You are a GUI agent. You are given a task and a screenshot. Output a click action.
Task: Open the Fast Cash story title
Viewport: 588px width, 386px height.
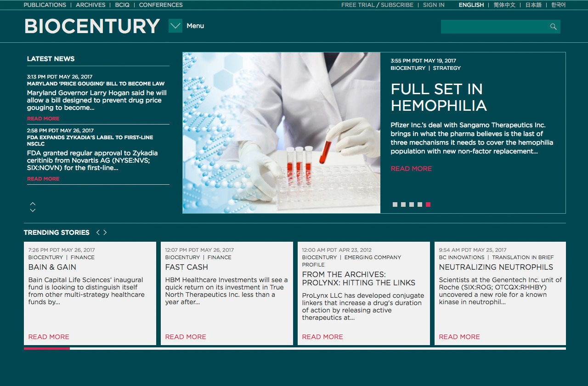[x=187, y=267]
